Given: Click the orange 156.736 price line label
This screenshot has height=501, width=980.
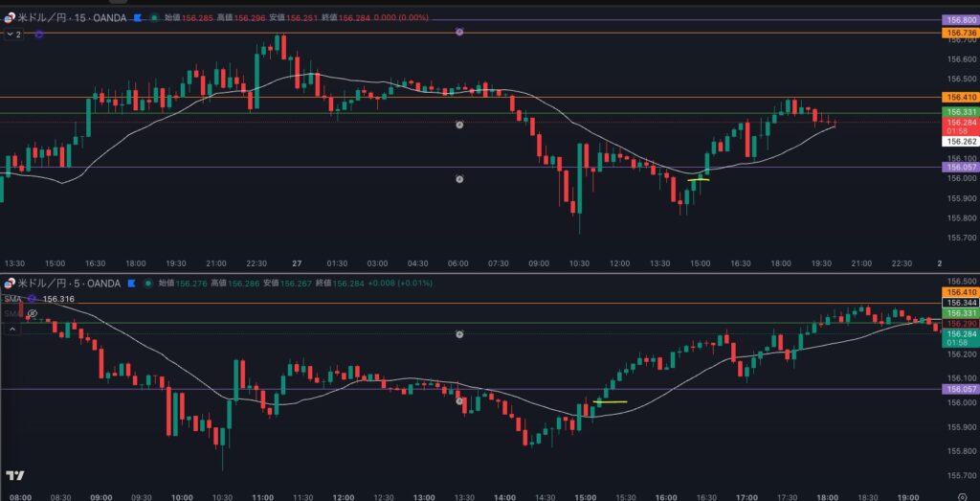Looking at the screenshot, I should coord(959,33).
